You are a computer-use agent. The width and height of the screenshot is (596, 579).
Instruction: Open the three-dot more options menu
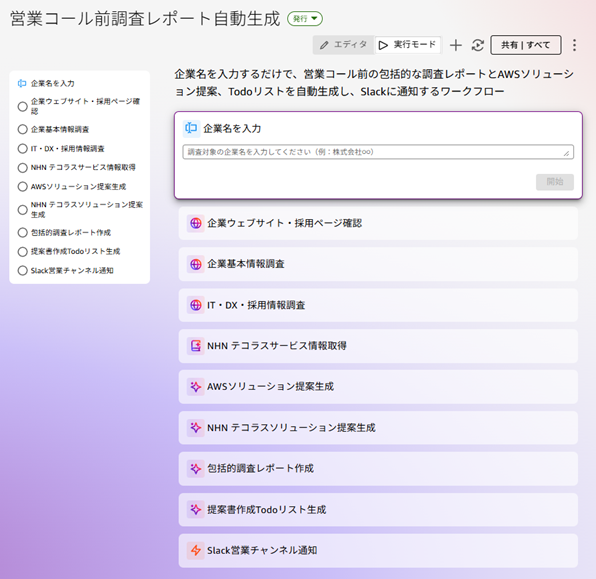[x=574, y=45]
